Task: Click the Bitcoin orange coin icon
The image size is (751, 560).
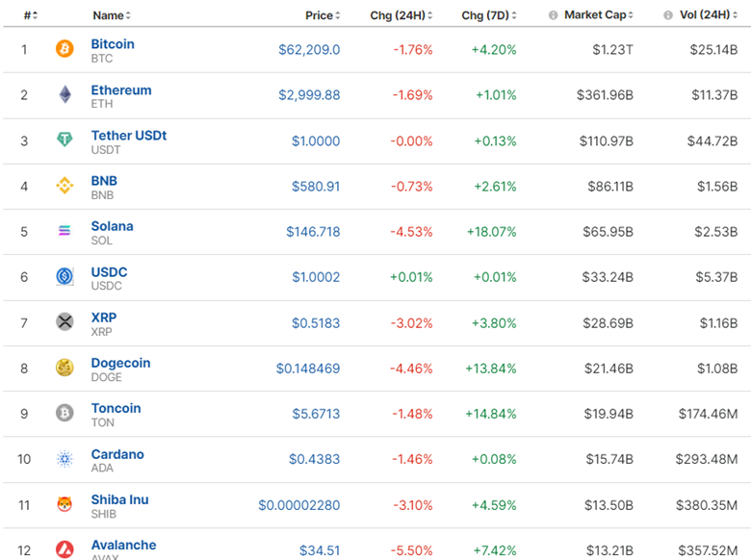Action: tap(65, 49)
